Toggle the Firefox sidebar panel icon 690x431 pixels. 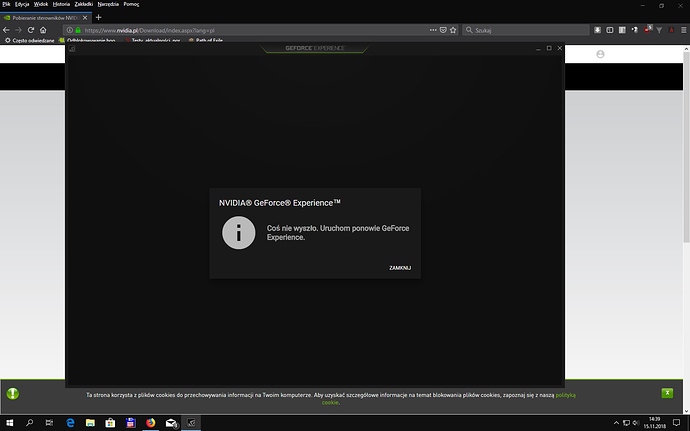tap(609, 30)
